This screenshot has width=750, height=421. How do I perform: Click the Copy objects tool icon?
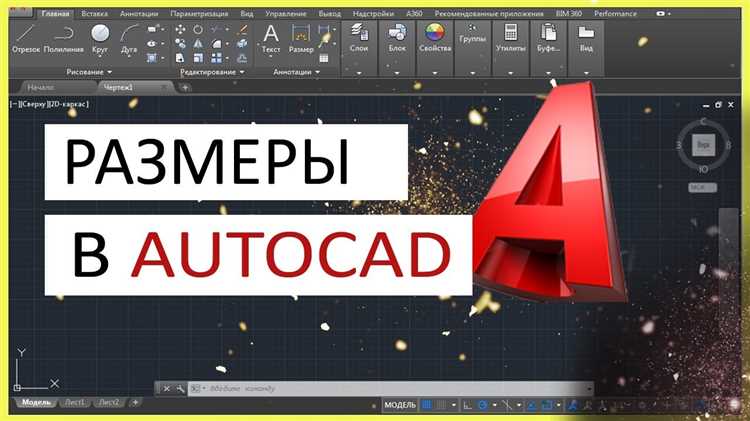coord(180,44)
